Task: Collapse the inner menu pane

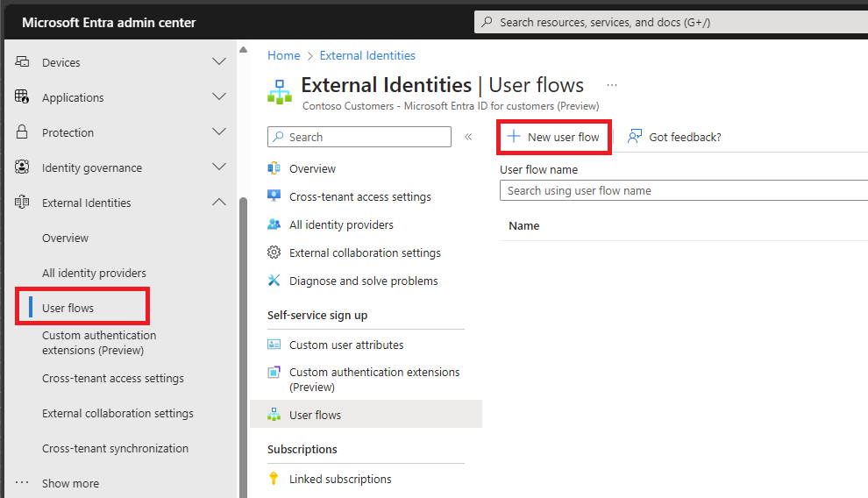Action: pos(468,137)
